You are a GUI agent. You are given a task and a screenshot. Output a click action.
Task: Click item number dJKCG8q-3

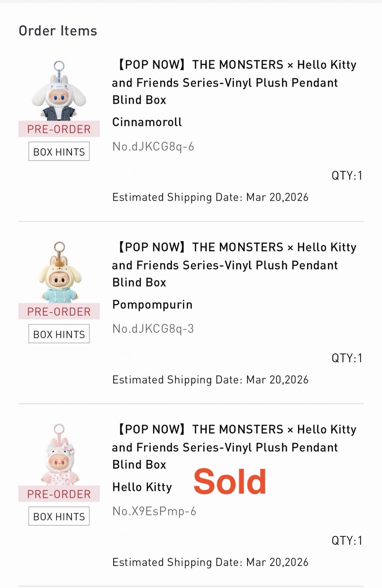(153, 329)
